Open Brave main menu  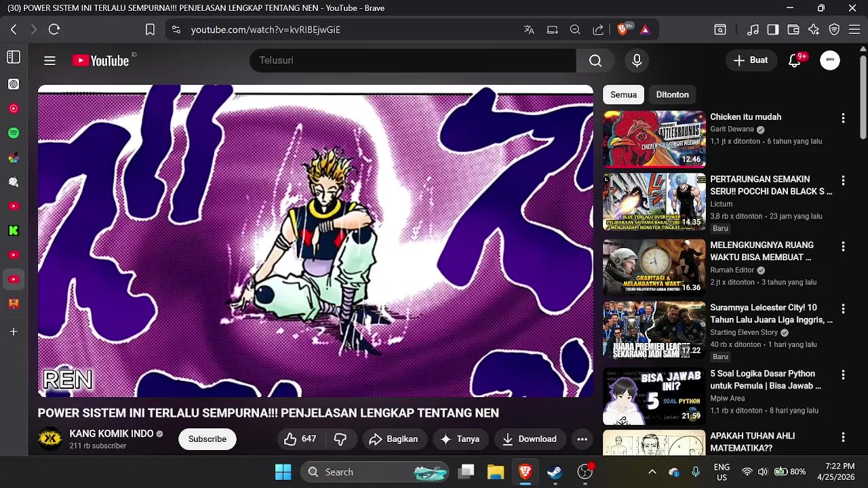click(854, 30)
